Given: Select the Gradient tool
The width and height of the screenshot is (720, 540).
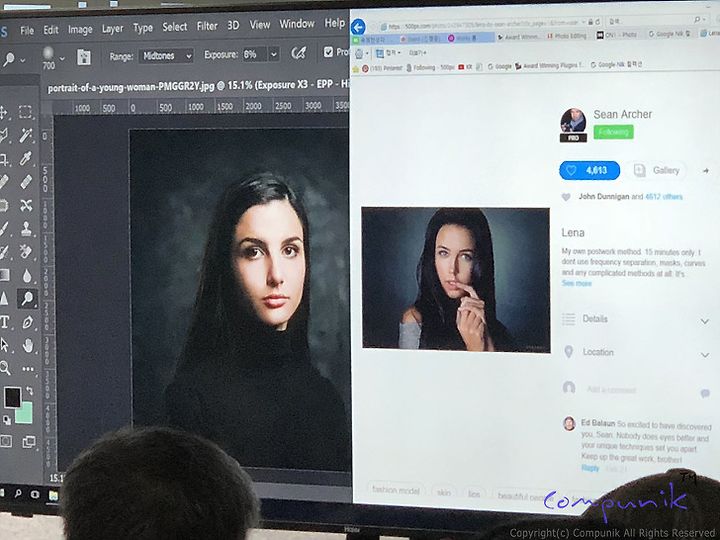Looking at the screenshot, I should 4,275.
